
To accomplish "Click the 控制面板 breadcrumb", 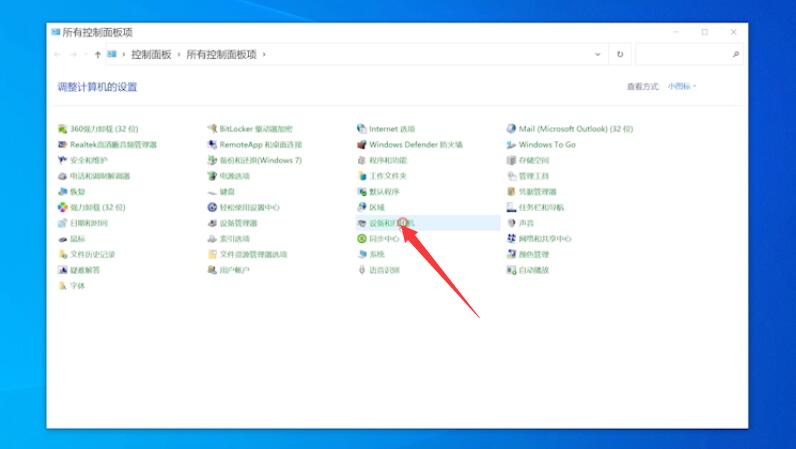I will tap(151, 54).
